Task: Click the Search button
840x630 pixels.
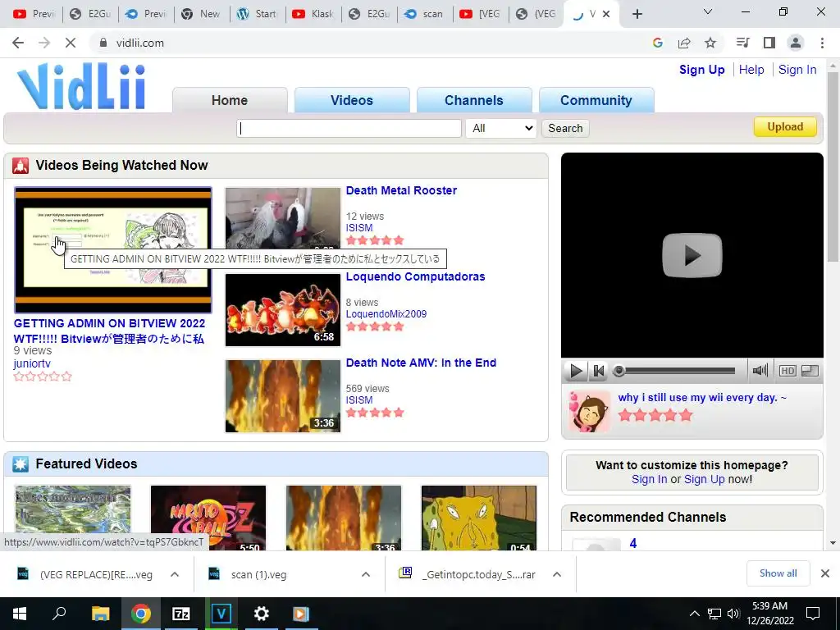Action: click(x=565, y=128)
